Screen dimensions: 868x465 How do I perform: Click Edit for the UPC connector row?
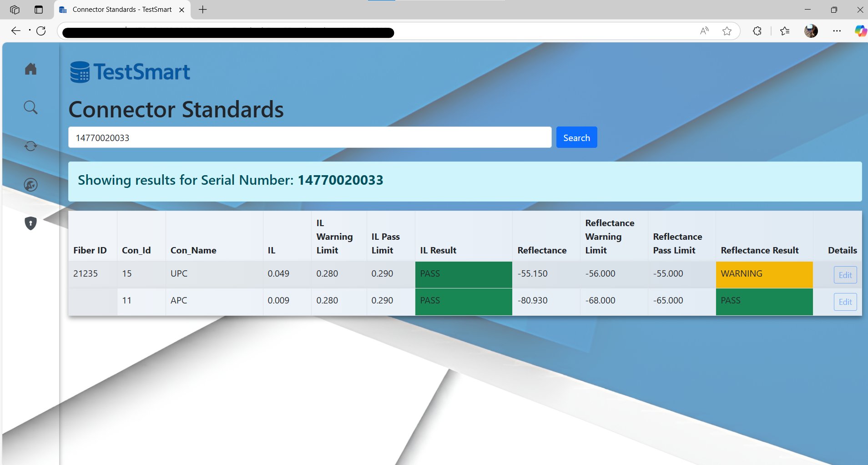tap(845, 275)
